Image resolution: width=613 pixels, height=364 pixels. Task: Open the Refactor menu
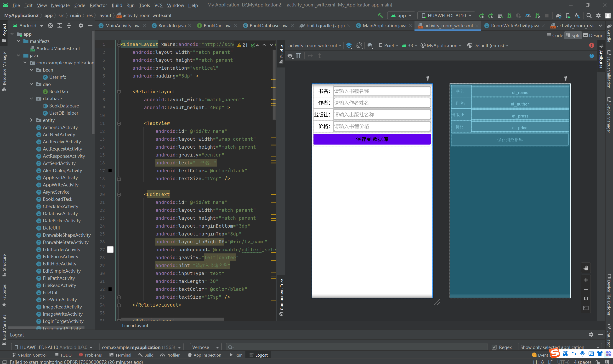point(98,5)
